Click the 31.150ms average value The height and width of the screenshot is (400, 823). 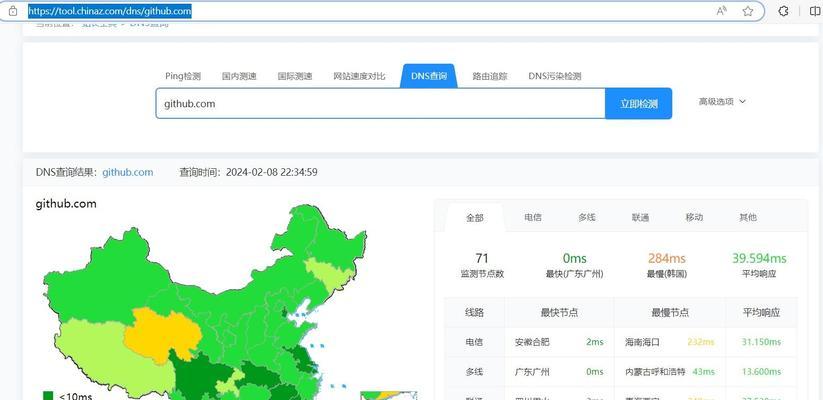(761, 342)
